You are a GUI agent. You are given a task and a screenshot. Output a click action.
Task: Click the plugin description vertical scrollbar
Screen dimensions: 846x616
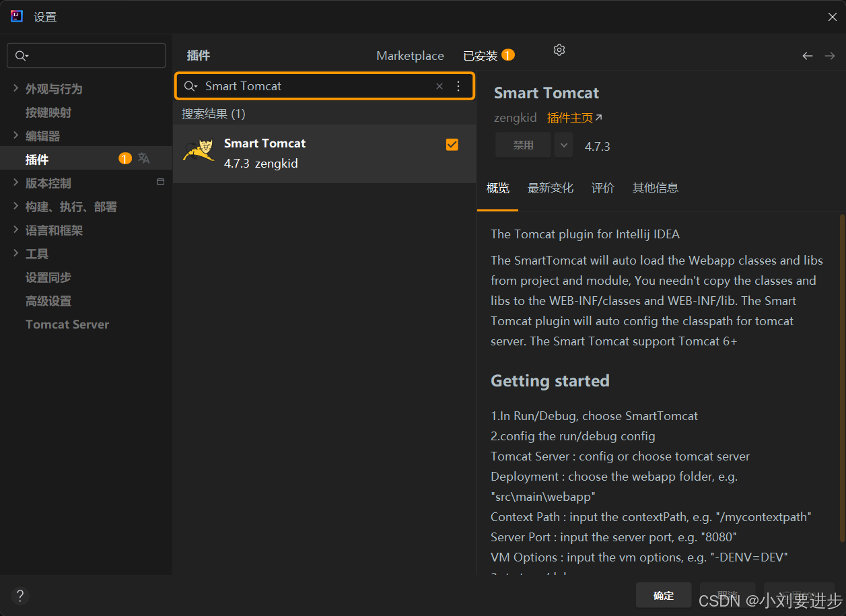pos(842,377)
